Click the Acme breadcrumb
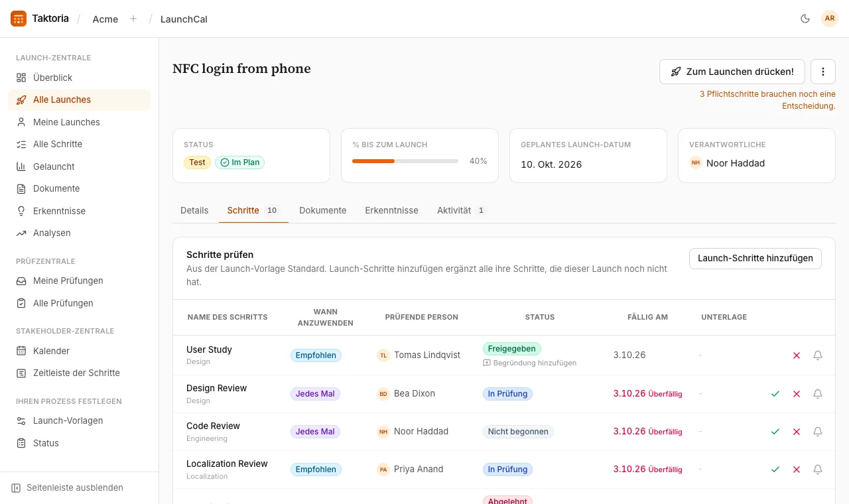Viewport: 849px width, 504px height. point(105,19)
